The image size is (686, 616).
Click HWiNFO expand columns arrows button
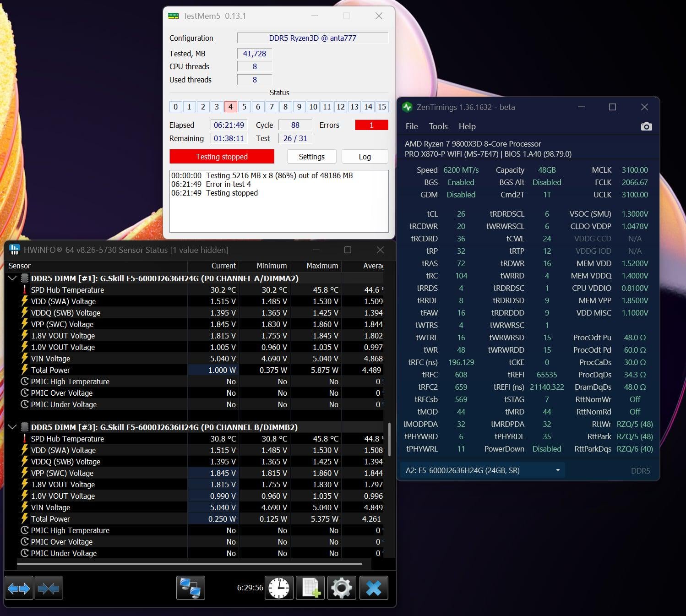click(x=19, y=588)
